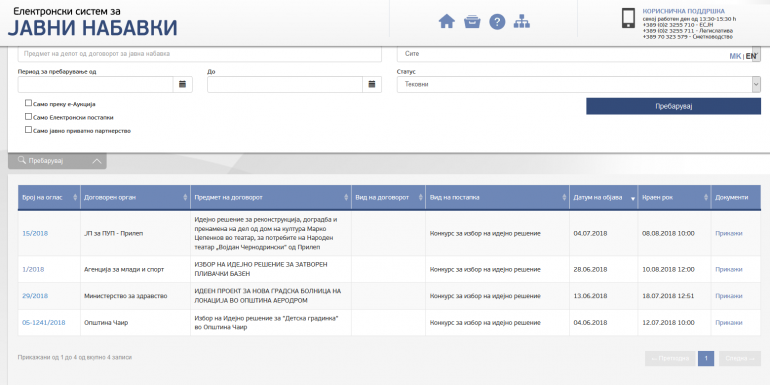Click the 'Период за пребарување од' date input
This screenshot has height=385, width=770.
click(x=95, y=84)
